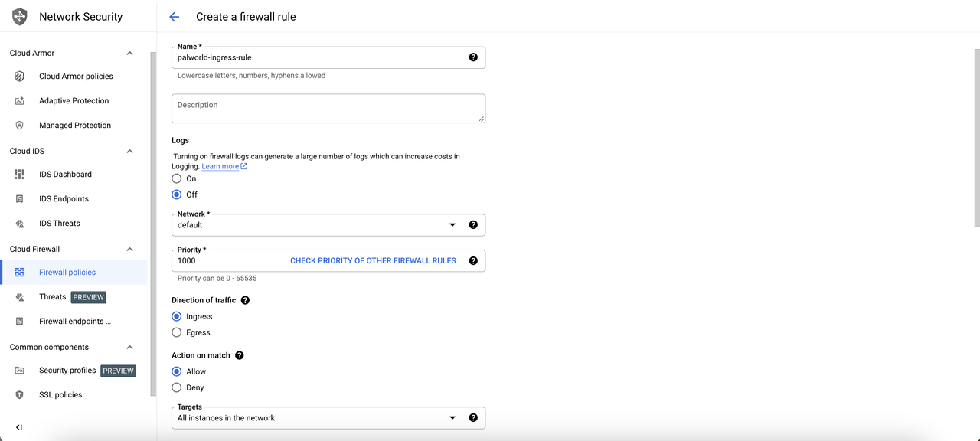Select the Egress traffic direction

(177, 332)
